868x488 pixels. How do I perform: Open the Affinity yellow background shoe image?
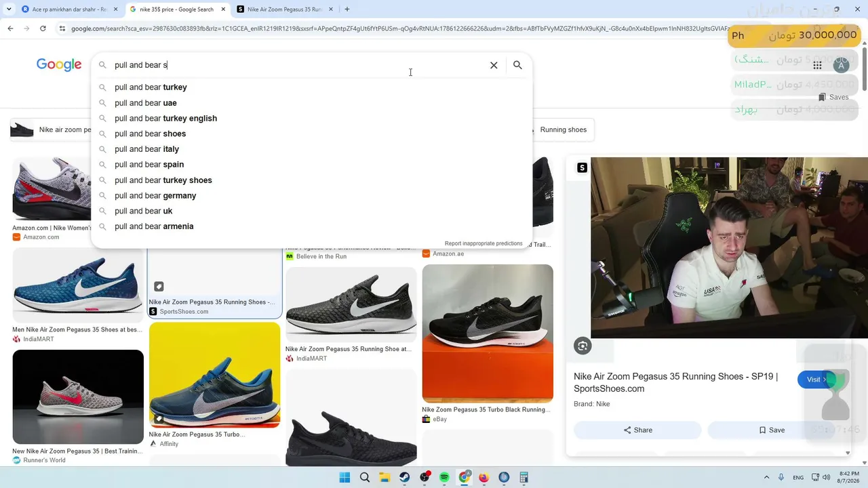(214, 375)
